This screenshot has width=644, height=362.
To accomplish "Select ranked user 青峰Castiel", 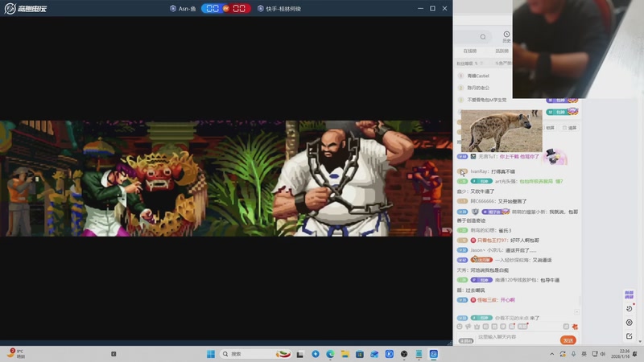I will click(x=478, y=76).
